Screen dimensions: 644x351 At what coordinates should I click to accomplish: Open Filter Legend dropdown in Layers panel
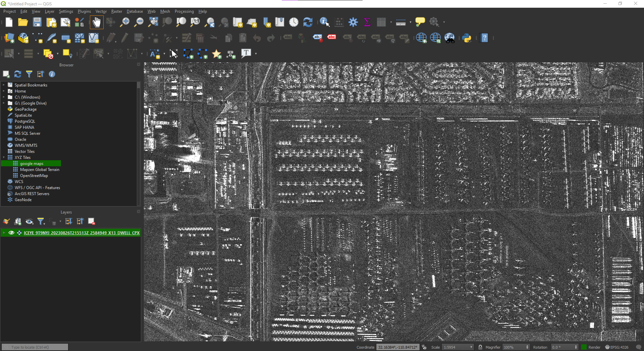tap(41, 221)
